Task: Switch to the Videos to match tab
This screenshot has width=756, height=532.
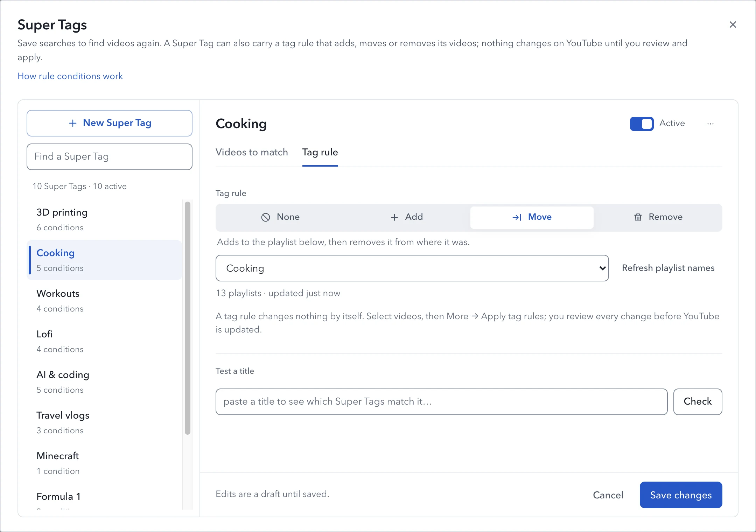Action: [x=252, y=152]
